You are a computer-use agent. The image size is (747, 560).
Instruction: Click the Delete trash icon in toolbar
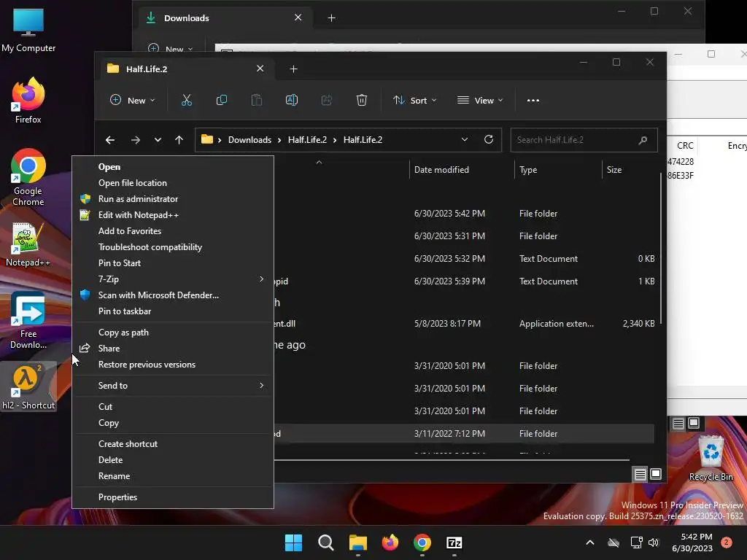point(362,100)
